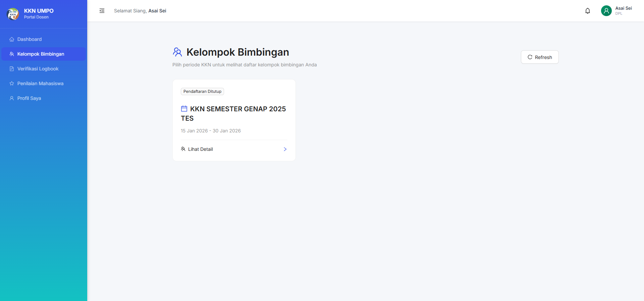Open the Asai Sei DPL profile menu

point(617,11)
